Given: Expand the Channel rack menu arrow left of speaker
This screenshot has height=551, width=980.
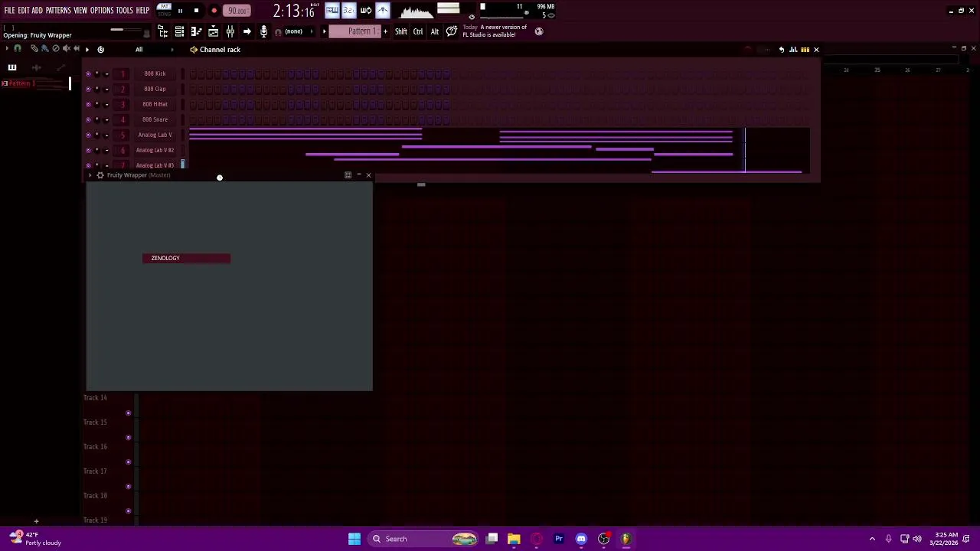Looking at the screenshot, I should (x=87, y=50).
